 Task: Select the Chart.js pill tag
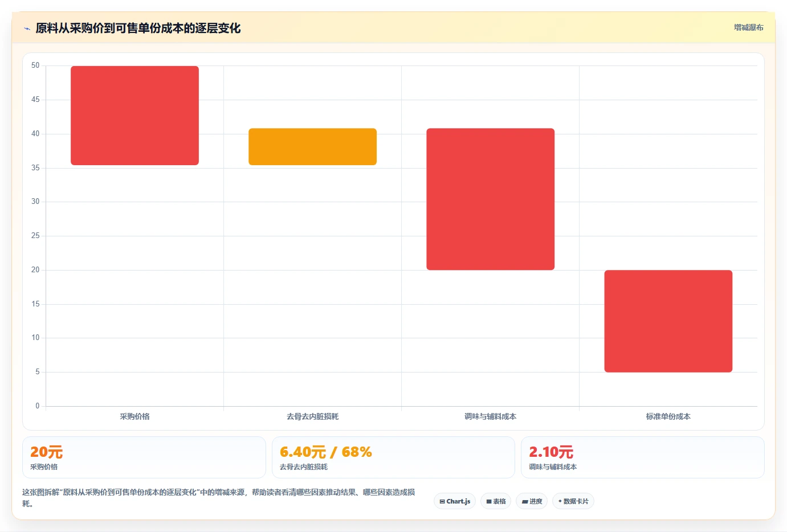[455, 501]
